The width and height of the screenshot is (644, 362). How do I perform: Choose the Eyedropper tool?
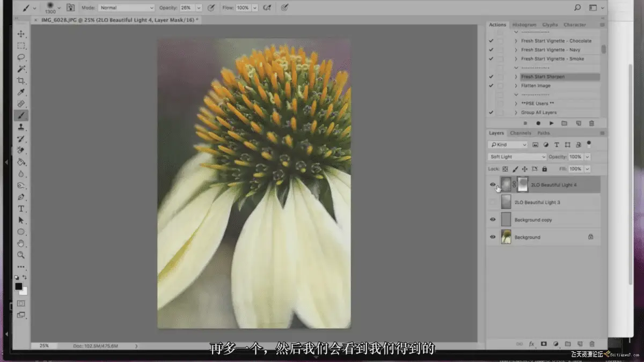tap(21, 92)
